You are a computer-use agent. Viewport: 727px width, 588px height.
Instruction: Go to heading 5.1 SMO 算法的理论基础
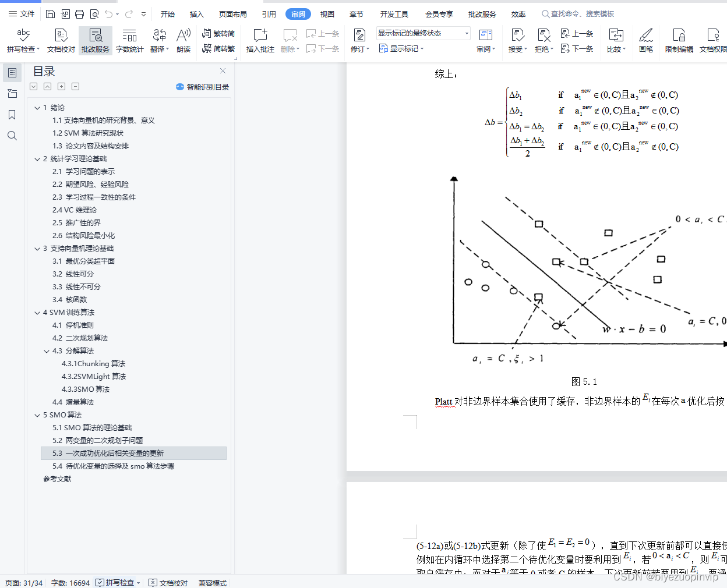coord(92,428)
